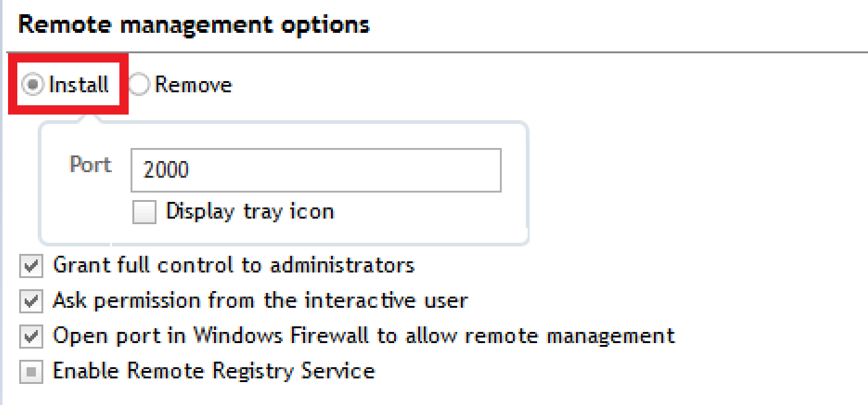This screenshot has width=868, height=405.
Task: Focus the Port input field
Action: pos(316,170)
